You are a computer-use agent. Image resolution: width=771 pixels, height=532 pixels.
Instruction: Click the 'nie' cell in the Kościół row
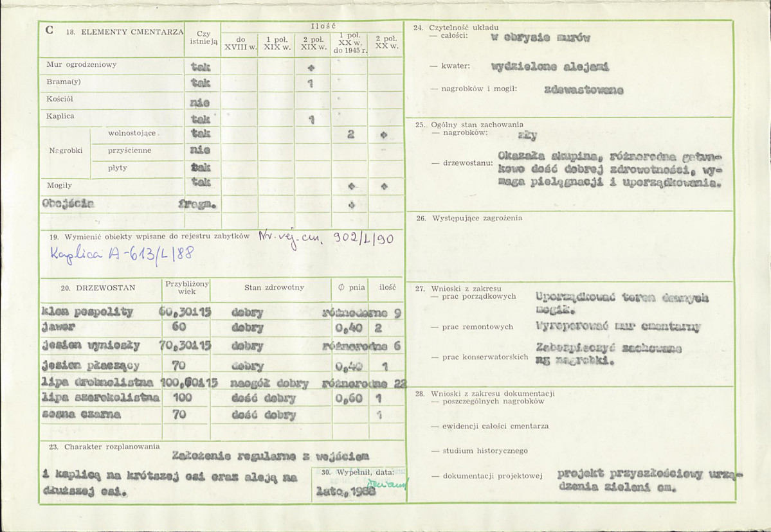click(199, 103)
